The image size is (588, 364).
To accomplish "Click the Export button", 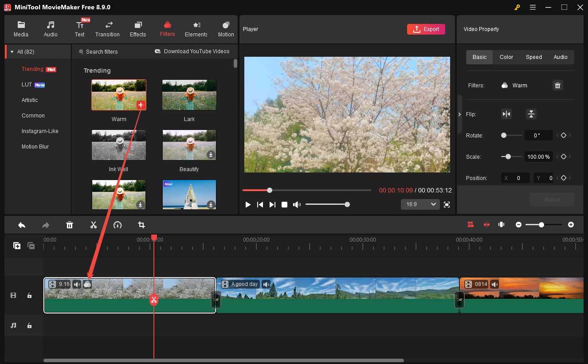I will coord(426,29).
